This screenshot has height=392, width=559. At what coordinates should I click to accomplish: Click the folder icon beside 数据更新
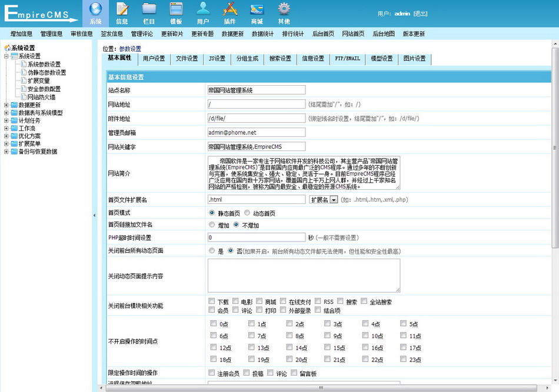(14, 105)
